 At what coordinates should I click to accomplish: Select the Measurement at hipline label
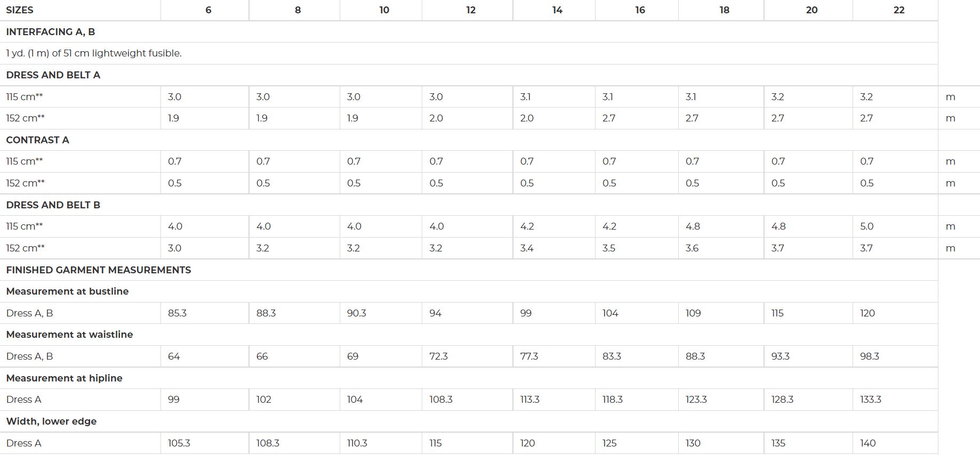click(64, 378)
